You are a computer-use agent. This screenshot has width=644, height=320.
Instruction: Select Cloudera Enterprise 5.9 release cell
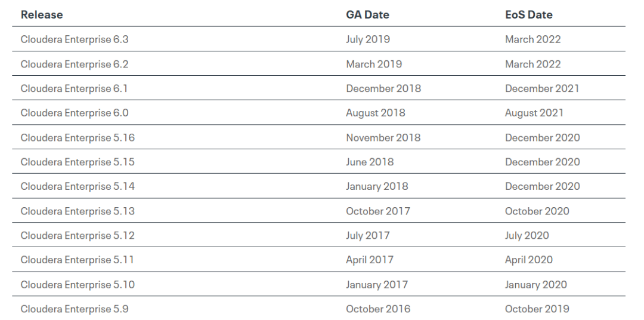tap(75, 309)
